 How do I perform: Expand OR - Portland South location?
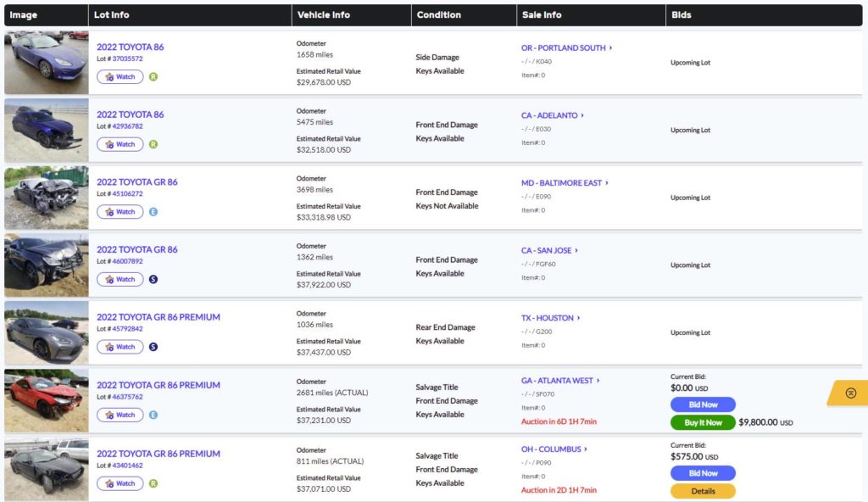[566, 47]
